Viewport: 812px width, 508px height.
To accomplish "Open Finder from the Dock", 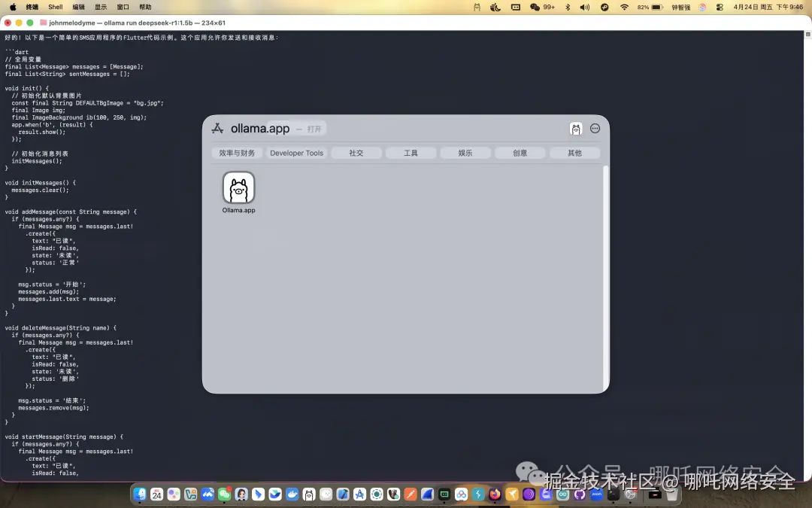I will pos(140,494).
